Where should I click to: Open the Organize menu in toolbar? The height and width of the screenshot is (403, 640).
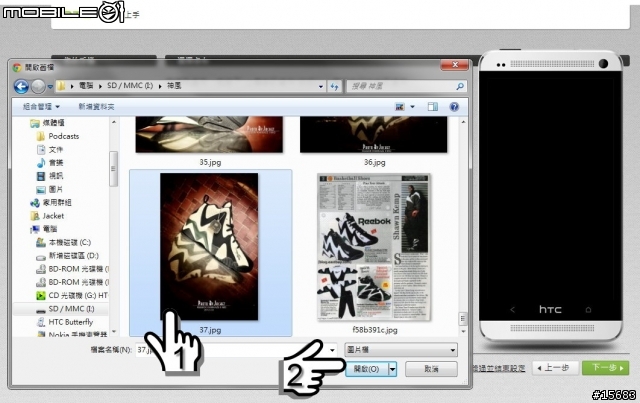point(41,107)
